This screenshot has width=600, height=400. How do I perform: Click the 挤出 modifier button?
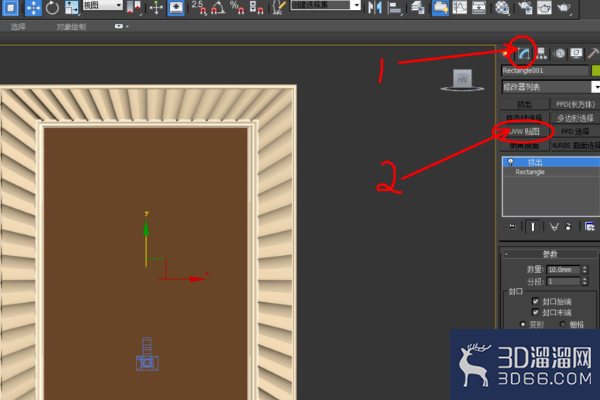click(524, 104)
